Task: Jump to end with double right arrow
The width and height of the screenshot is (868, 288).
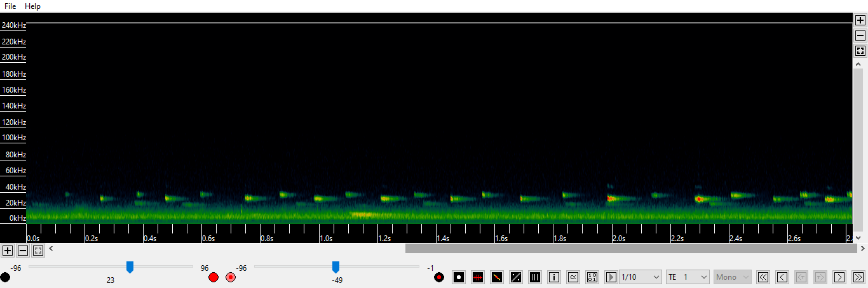Action: coord(858,277)
